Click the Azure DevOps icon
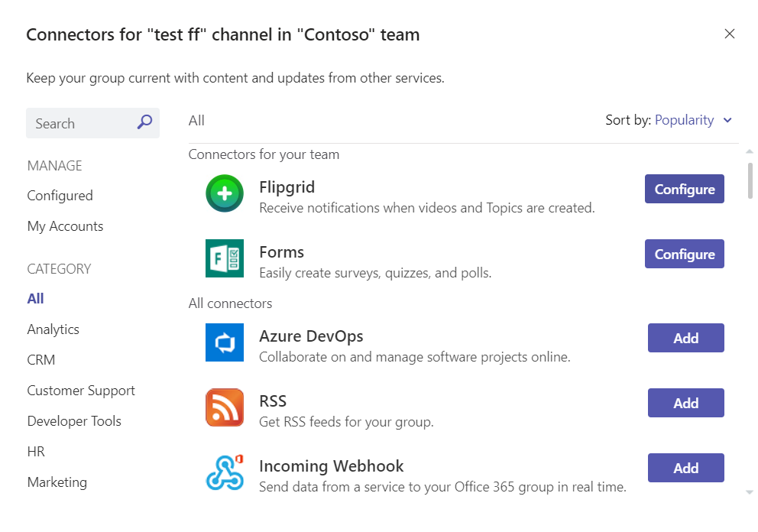758x532 pixels. click(x=225, y=342)
